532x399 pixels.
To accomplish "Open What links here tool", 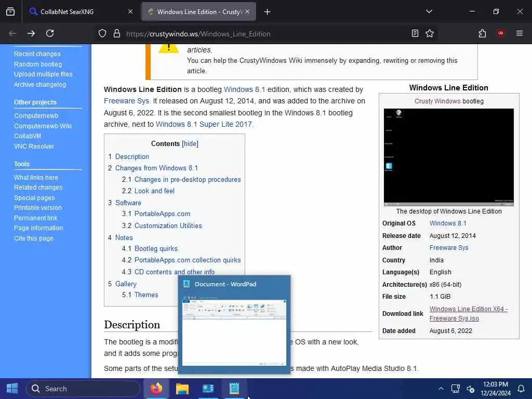I will click(36, 178).
